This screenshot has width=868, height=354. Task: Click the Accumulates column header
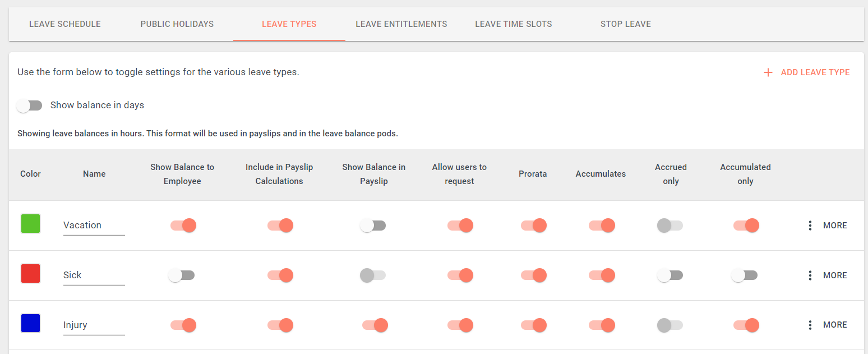pyautogui.click(x=601, y=174)
